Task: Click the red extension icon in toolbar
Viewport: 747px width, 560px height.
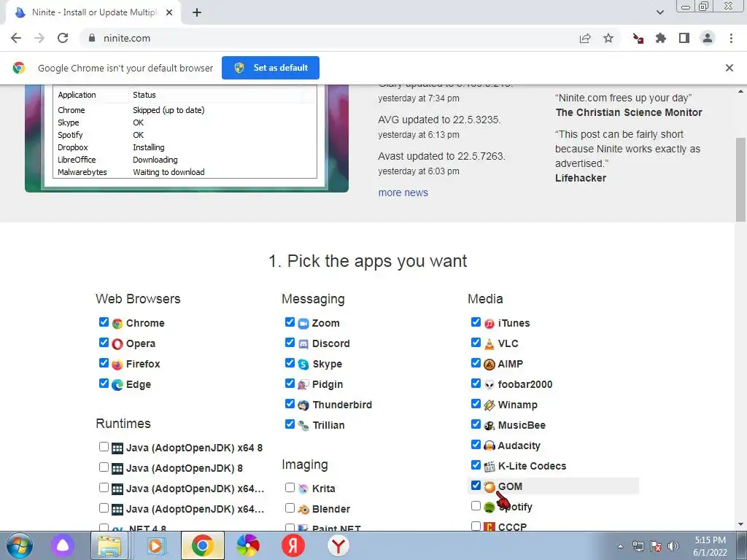Action: click(638, 38)
